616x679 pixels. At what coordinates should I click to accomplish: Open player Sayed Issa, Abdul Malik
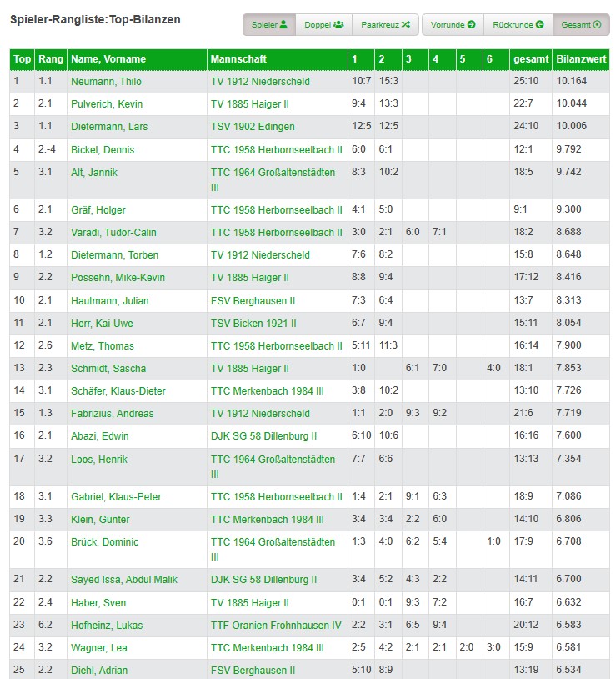coord(124,580)
